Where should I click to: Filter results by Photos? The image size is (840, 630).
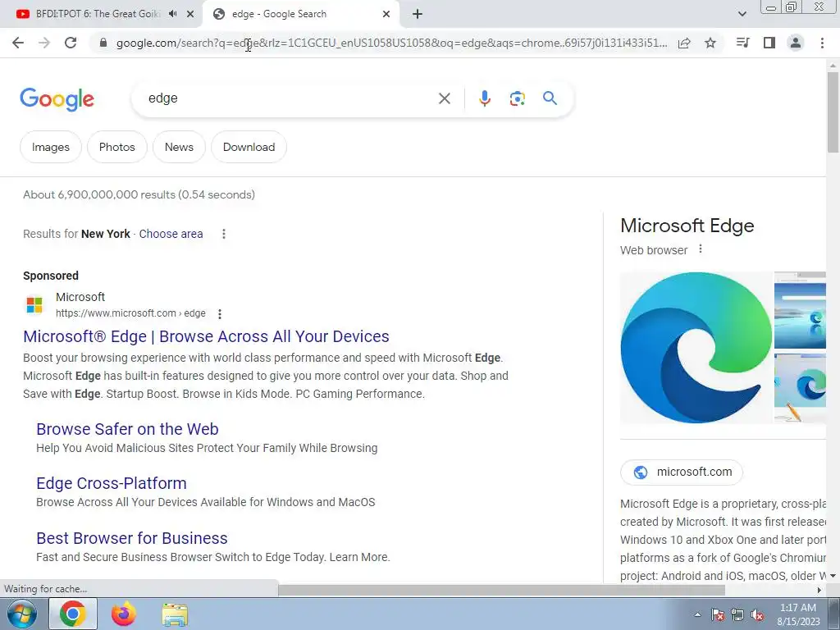[x=116, y=147]
